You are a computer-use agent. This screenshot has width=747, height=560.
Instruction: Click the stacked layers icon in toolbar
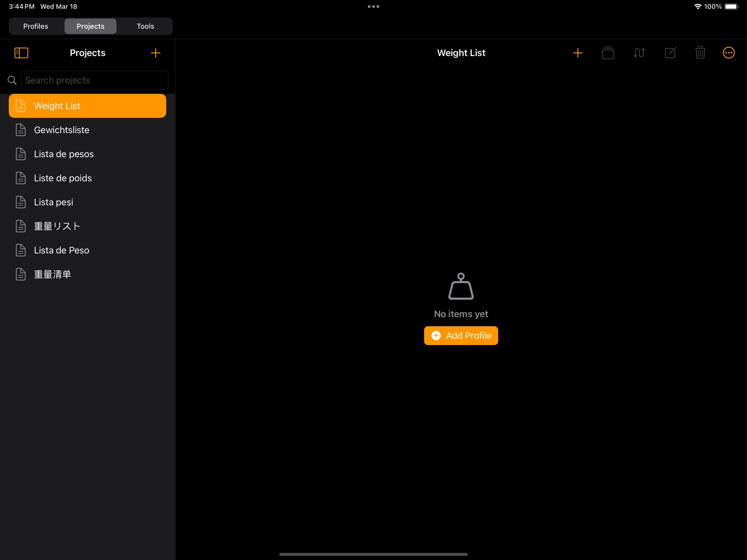point(608,53)
